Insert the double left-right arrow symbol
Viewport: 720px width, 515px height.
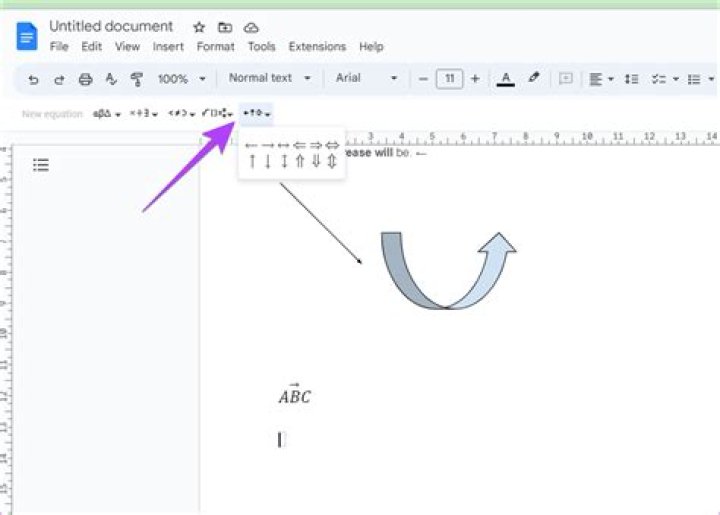pyautogui.click(x=332, y=146)
